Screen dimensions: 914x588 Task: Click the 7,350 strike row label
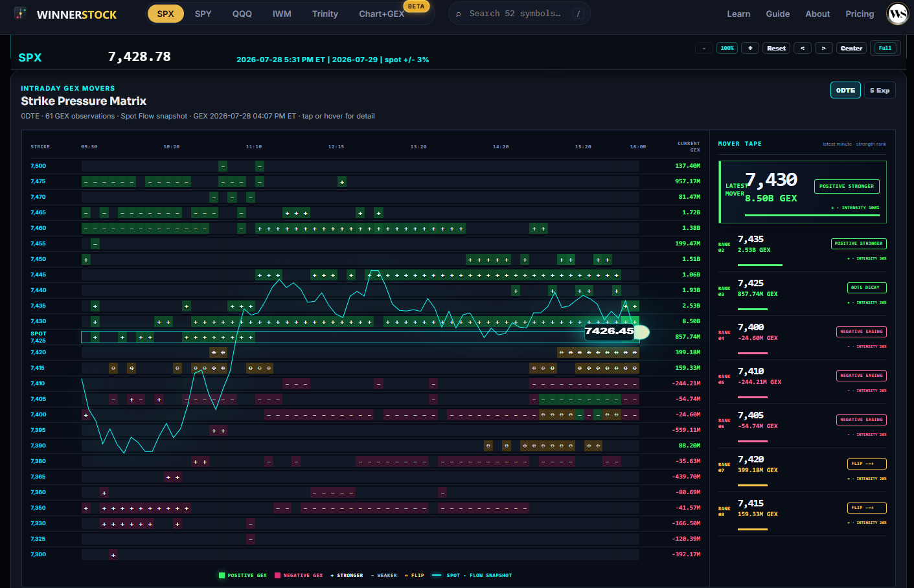(38, 508)
